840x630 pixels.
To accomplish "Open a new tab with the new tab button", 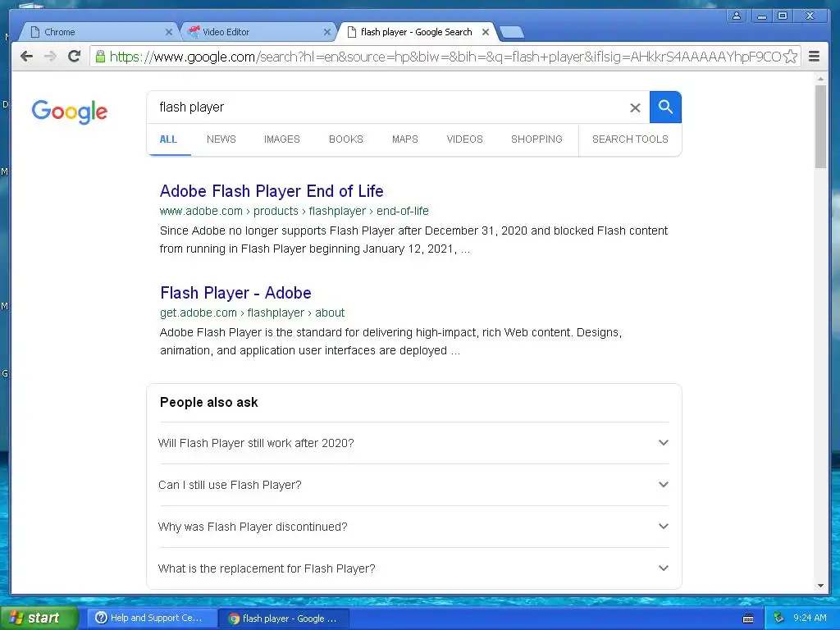I will 512,33.
